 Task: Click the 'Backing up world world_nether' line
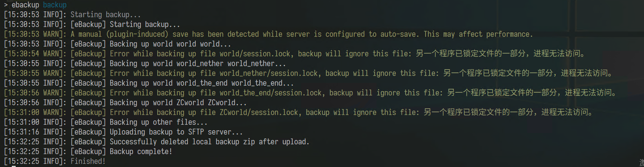pyautogui.click(x=198, y=63)
